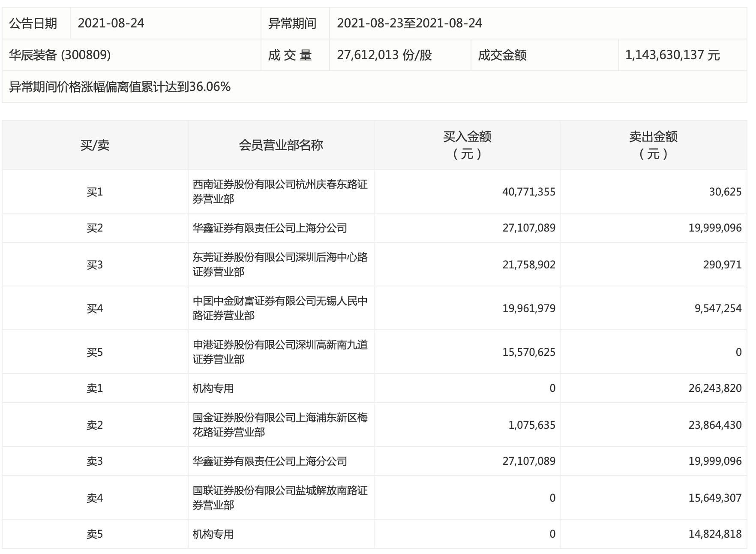Select the 卖5 row label
This screenshot has width=756, height=554.
click(x=95, y=534)
